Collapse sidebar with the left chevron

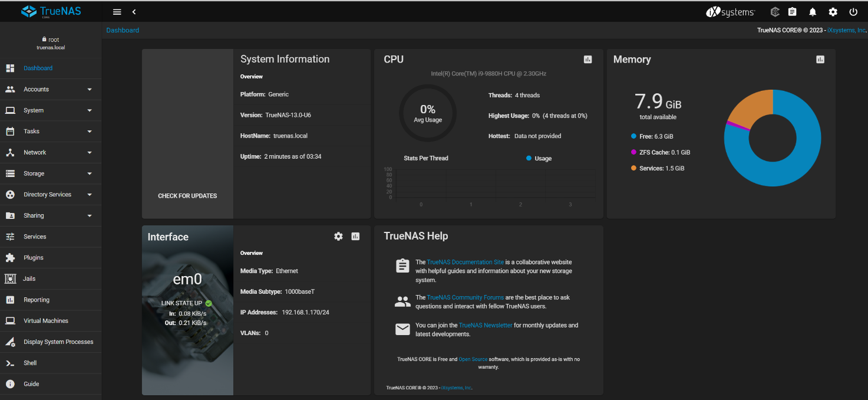click(x=134, y=12)
